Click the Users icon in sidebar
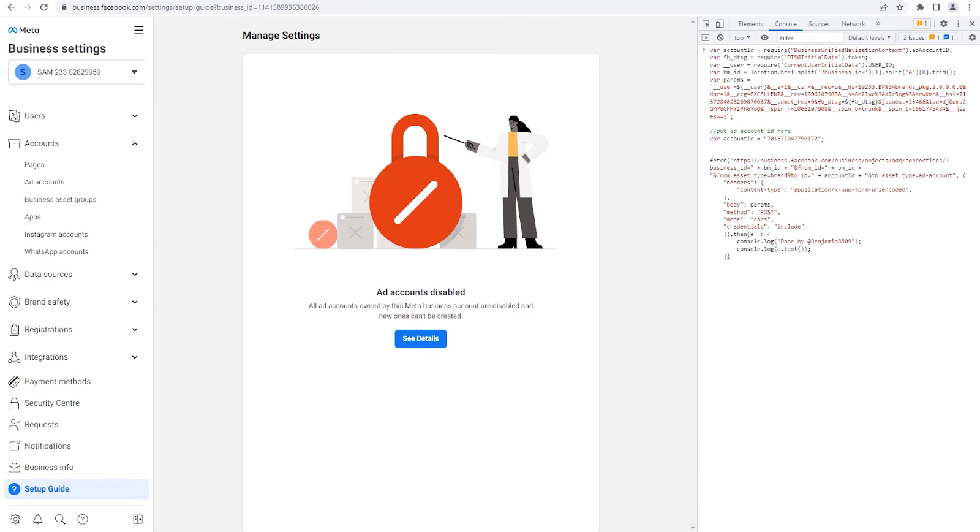 point(14,116)
